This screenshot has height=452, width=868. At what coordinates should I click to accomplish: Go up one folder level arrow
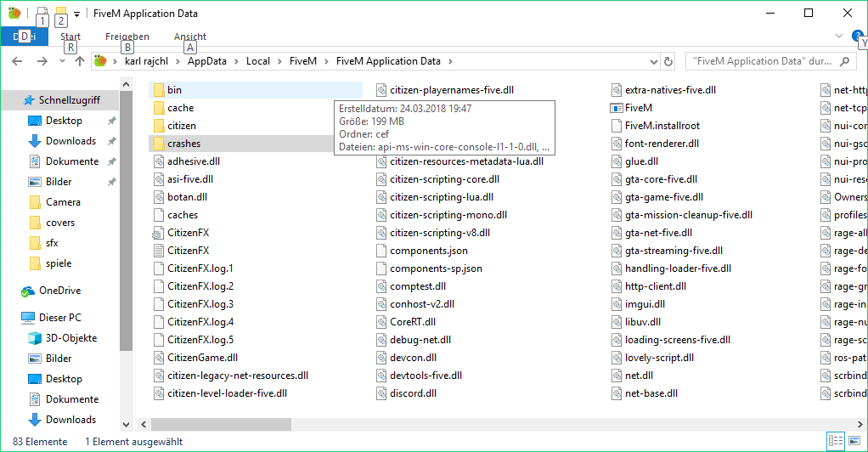pyautogui.click(x=80, y=61)
